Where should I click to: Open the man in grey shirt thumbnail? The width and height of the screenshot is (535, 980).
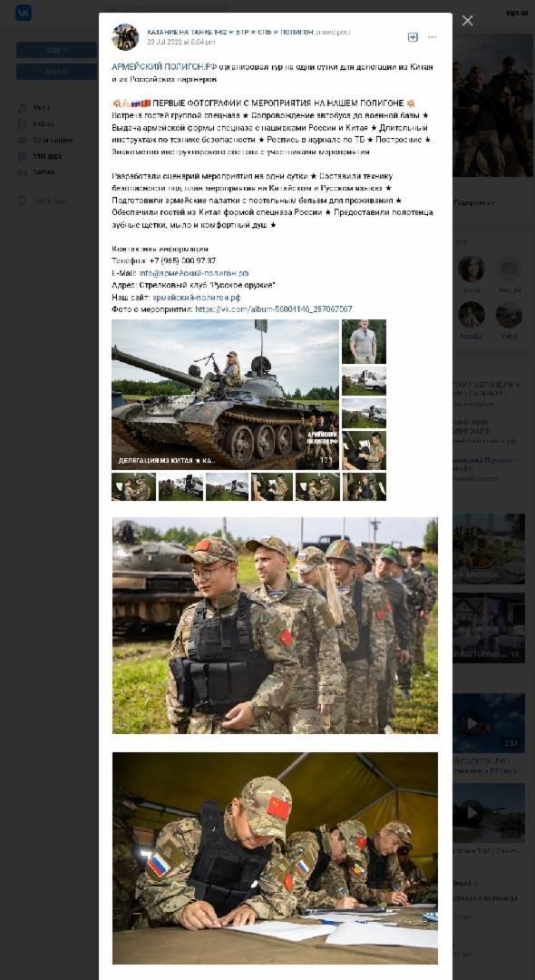coord(364,341)
